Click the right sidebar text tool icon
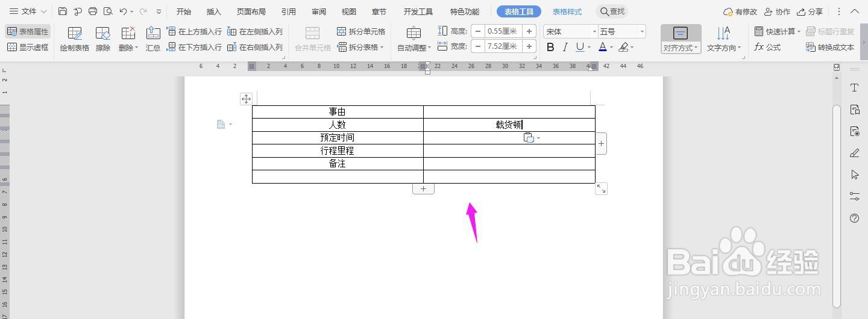The width and height of the screenshot is (868, 319). (854, 88)
